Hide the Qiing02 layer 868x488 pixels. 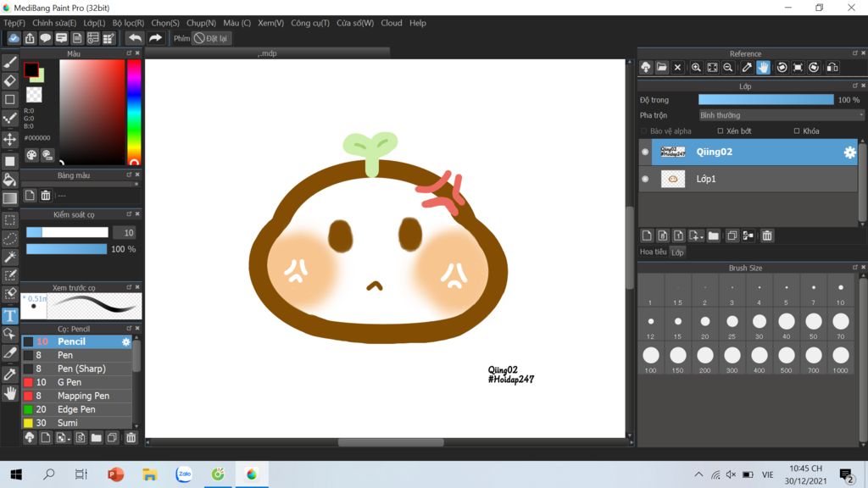[x=645, y=152]
